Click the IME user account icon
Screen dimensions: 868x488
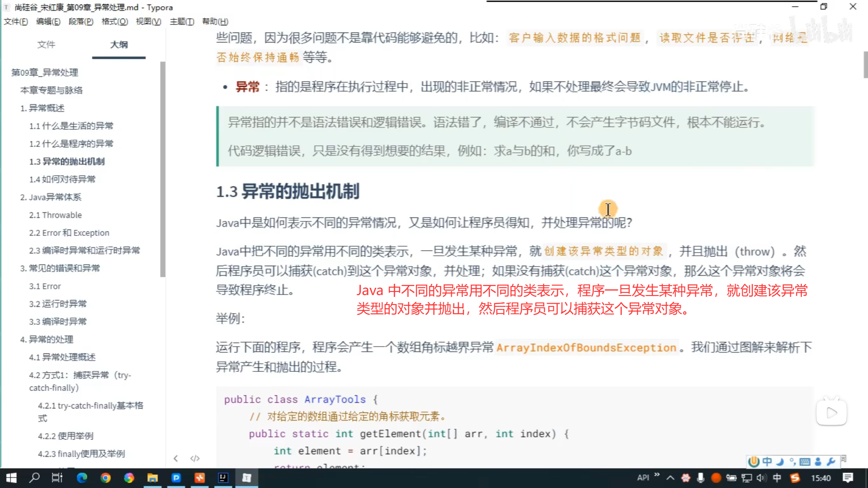(818, 461)
